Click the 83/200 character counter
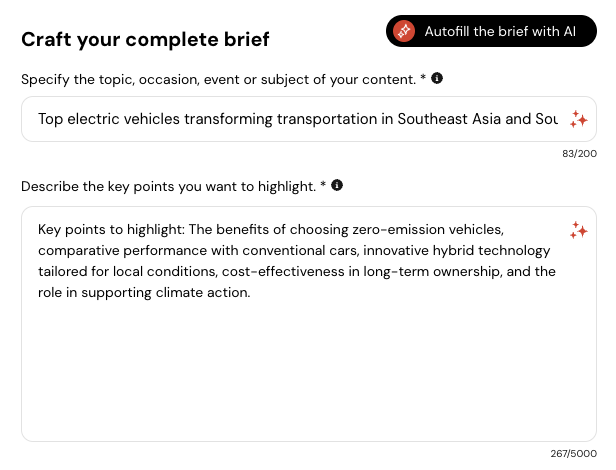Image resolution: width=616 pixels, height=470 pixels. 579,154
